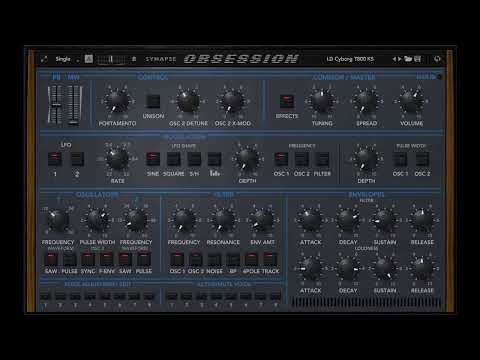Enable the Square LFO shape
The width and height of the screenshot is (480, 360).
174,159
